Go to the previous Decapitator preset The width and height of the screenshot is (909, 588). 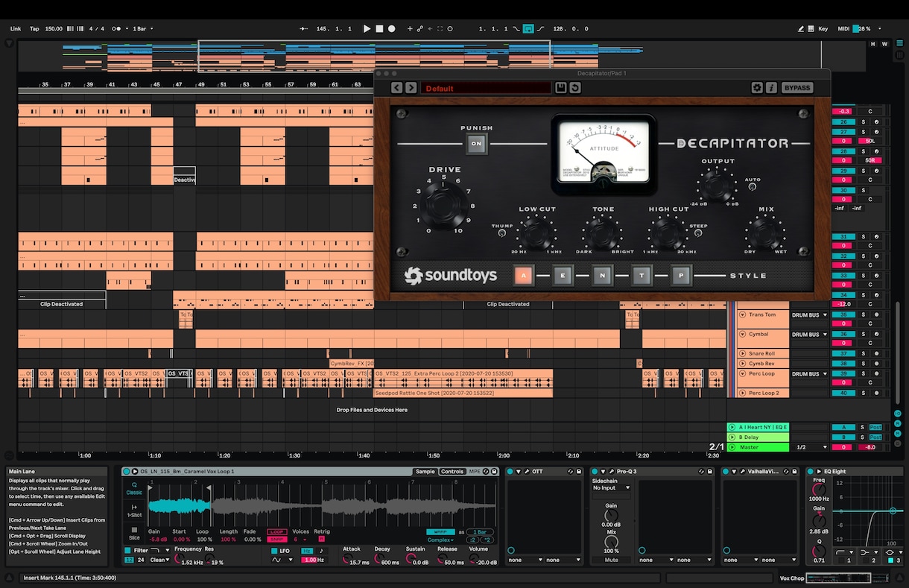coord(396,88)
